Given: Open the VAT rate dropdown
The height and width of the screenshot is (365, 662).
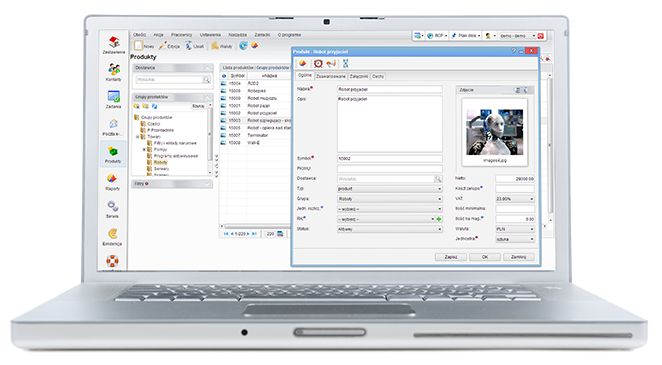Looking at the screenshot, I should (515, 199).
